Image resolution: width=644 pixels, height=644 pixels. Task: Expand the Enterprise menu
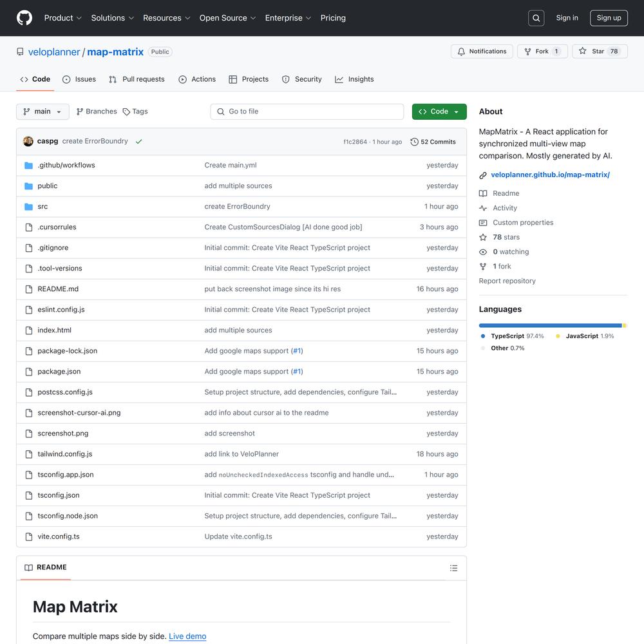pos(288,18)
